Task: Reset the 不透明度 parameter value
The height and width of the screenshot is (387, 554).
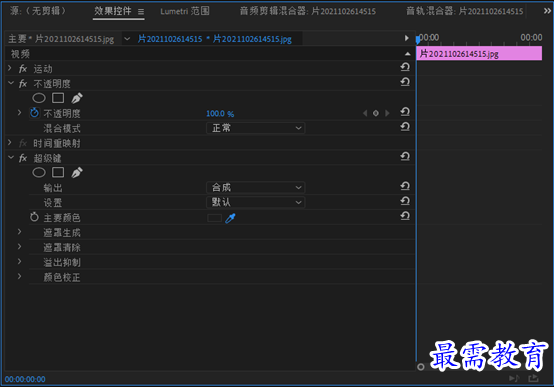Action: (405, 112)
